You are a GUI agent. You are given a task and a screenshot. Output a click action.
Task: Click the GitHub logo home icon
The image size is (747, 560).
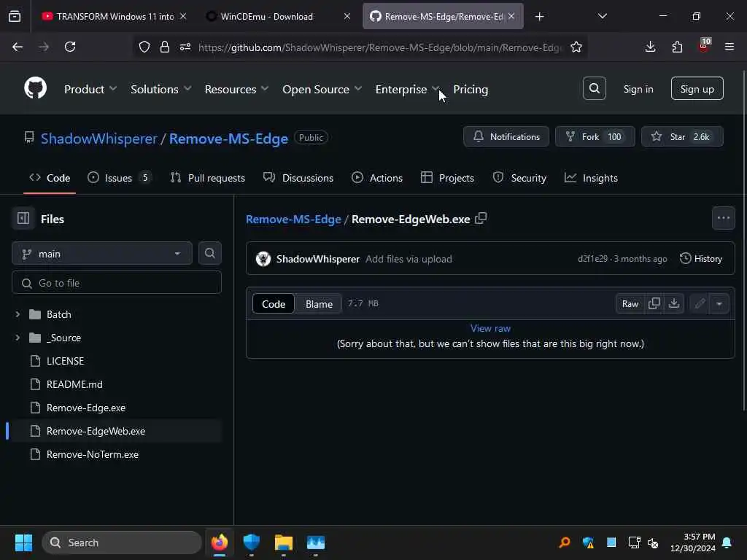[x=35, y=88]
